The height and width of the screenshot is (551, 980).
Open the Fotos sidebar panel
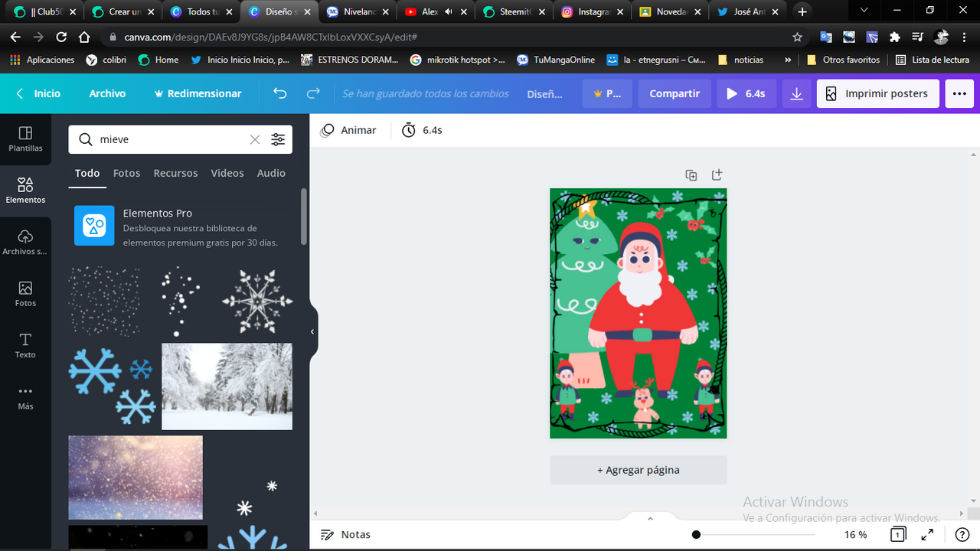coord(25,294)
